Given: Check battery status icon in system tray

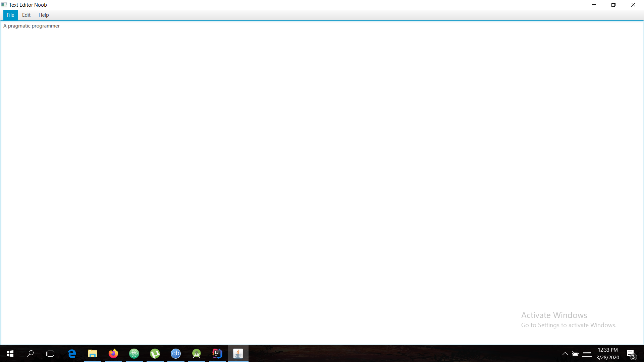Looking at the screenshot, I should pyautogui.click(x=575, y=354).
